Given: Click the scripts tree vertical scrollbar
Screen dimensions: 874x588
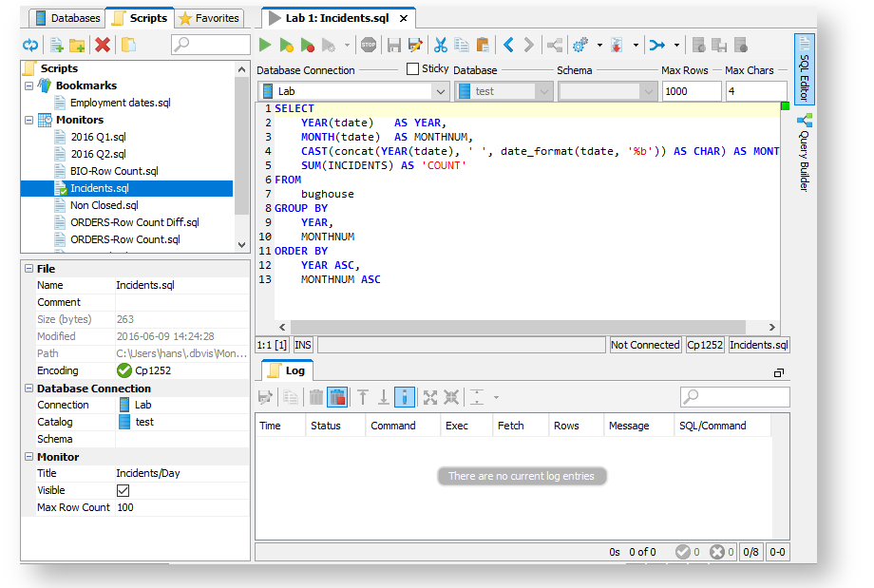Looking at the screenshot, I should tap(241, 145).
